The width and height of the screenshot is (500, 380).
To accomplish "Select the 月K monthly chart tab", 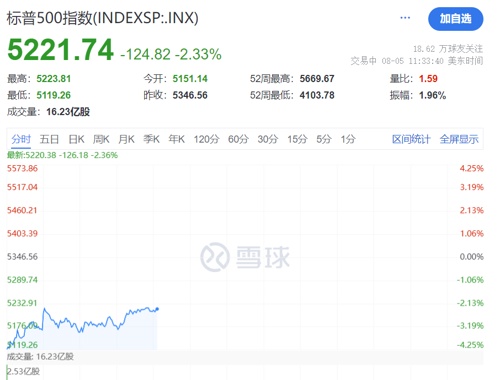I will pyautogui.click(x=126, y=139).
